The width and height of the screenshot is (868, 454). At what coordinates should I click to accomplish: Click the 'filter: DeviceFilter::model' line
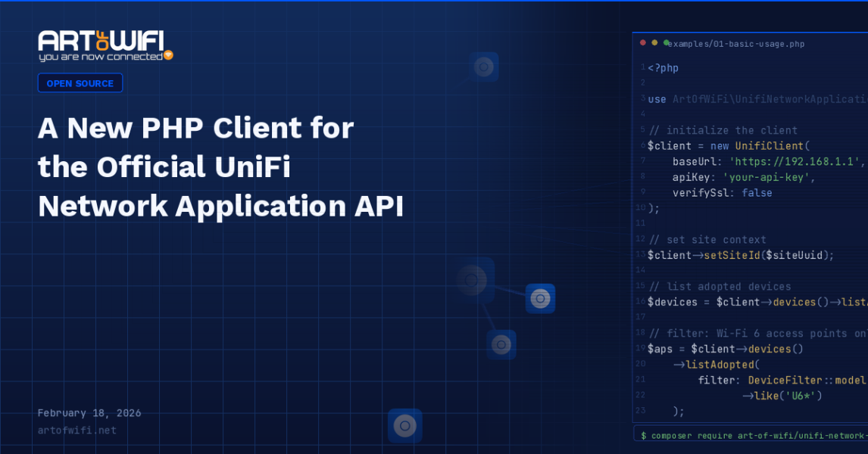click(782, 381)
